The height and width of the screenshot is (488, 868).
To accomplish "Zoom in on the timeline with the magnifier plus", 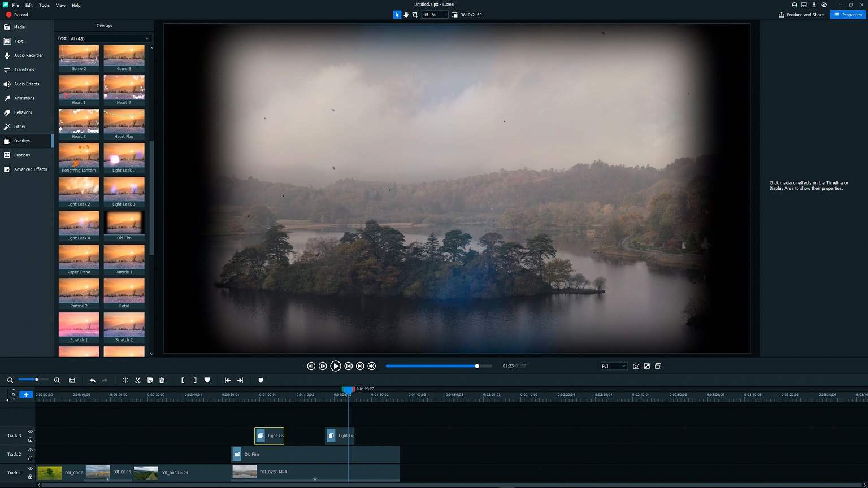I will click(57, 381).
